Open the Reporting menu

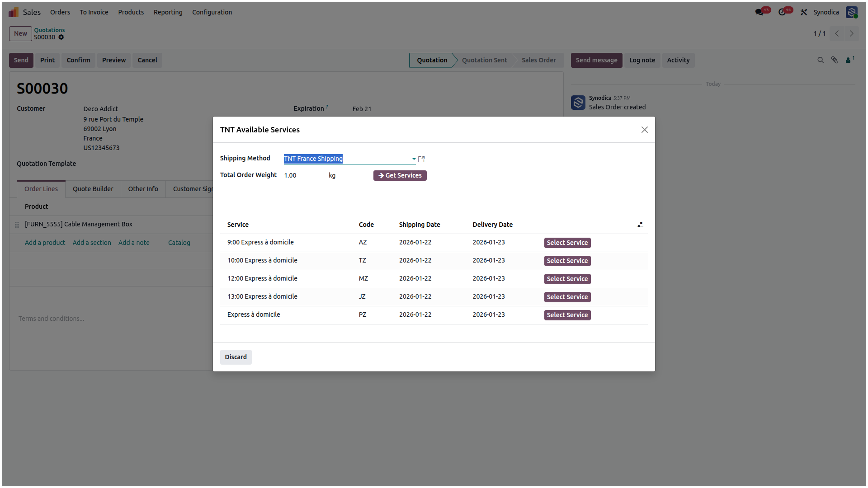click(x=168, y=12)
